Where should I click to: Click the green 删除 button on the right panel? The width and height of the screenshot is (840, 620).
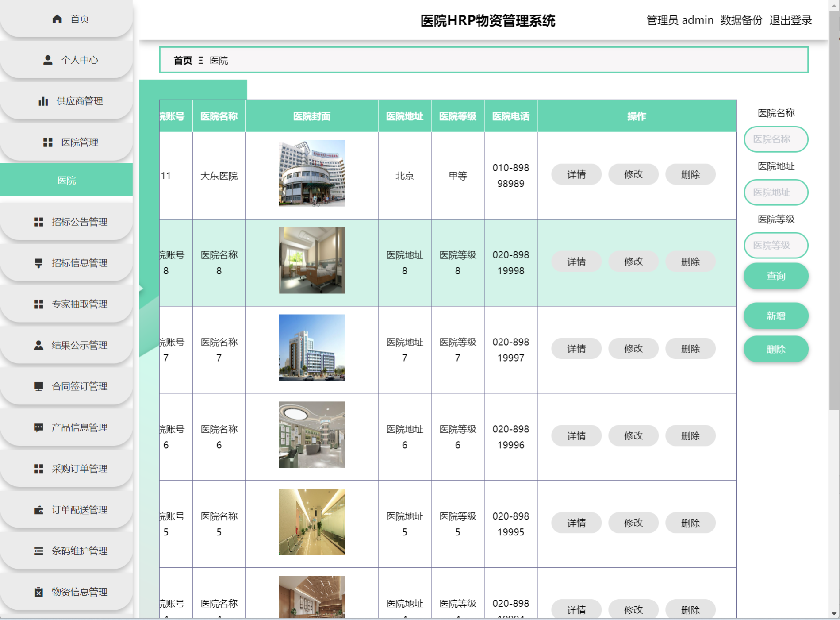pyautogui.click(x=776, y=349)
